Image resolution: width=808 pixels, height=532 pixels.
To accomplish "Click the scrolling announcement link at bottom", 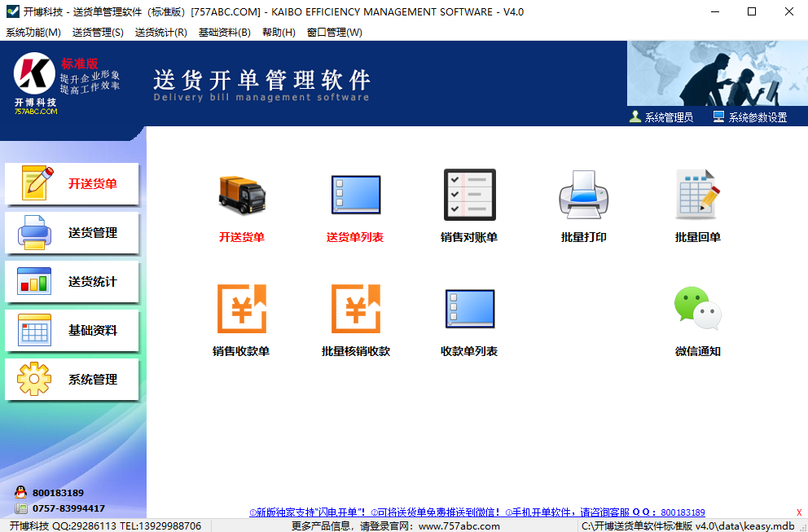I will [476, 512].
